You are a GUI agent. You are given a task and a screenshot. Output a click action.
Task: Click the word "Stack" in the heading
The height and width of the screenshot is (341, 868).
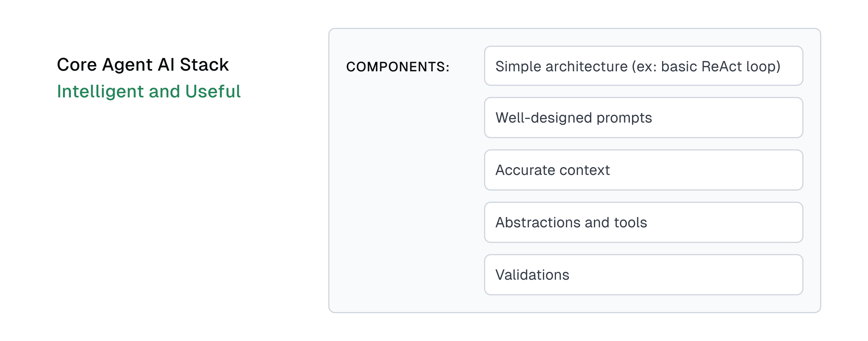[x=204, y=65]
